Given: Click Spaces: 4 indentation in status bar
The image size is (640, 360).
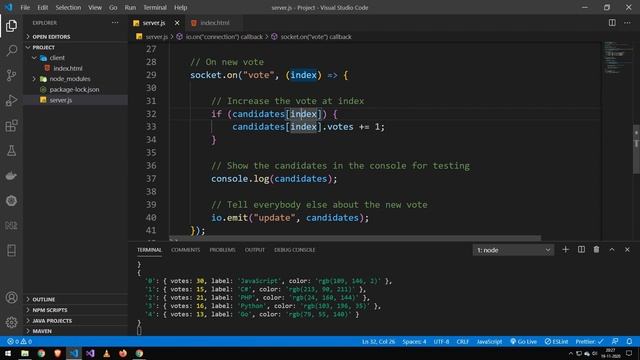Looking at the screenshot, I should click(414, 341).
